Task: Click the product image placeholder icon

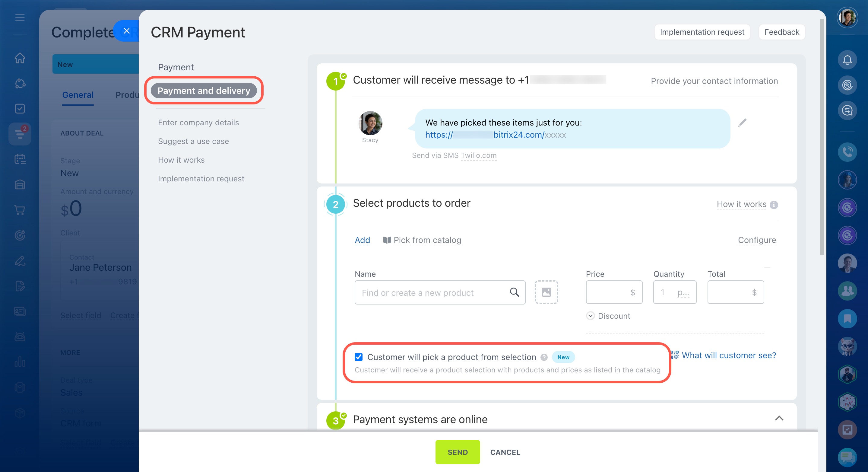Action: tap(546, 292)
